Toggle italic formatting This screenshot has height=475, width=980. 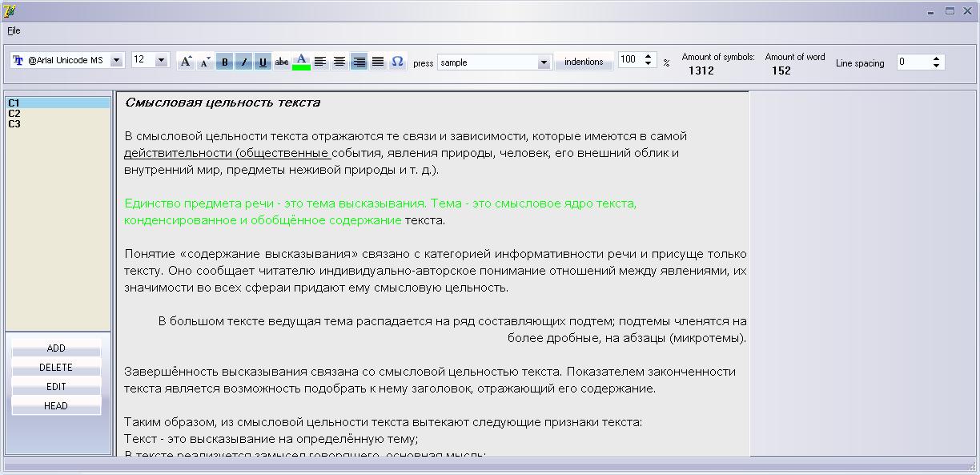(243, 60)
